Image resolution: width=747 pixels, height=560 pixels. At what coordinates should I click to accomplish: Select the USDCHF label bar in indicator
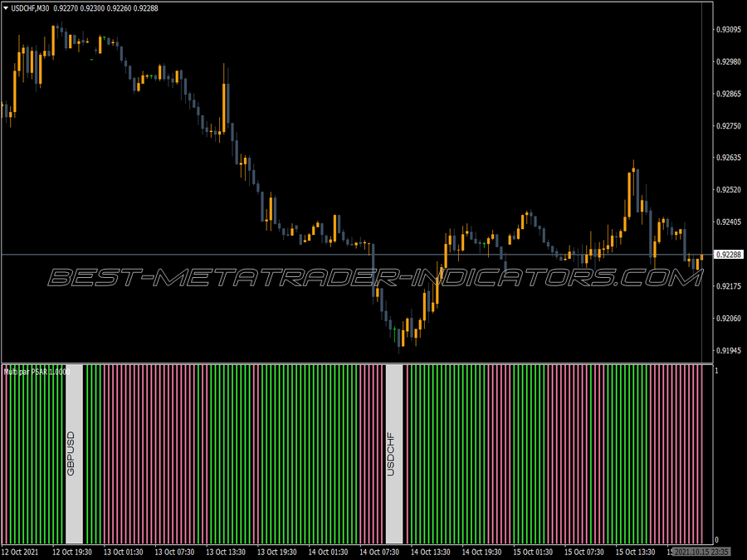(x=394, y=454)
